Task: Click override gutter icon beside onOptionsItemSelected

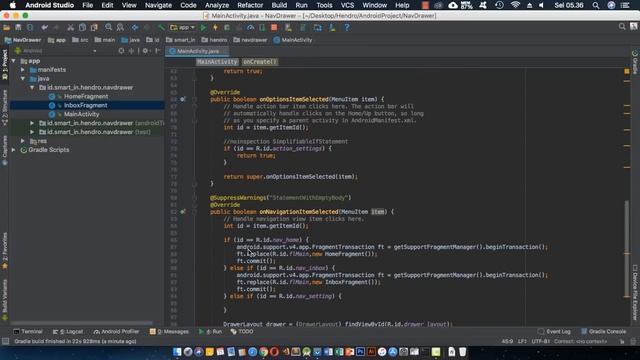Action: coord(183,99)
